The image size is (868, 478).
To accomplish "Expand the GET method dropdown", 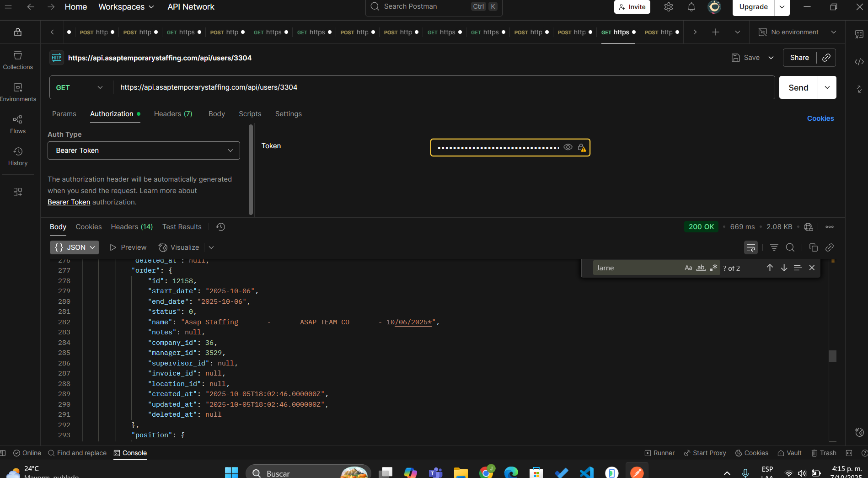I will (x=80, y=87).
